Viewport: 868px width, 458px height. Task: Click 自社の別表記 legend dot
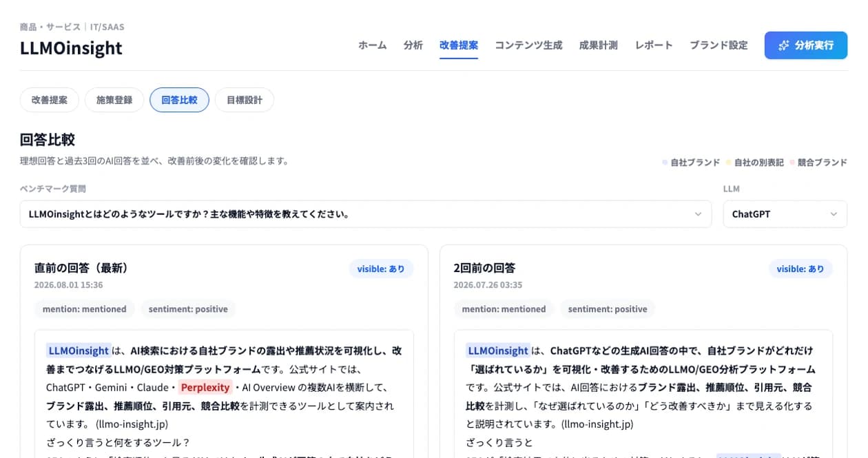point(728,163)
